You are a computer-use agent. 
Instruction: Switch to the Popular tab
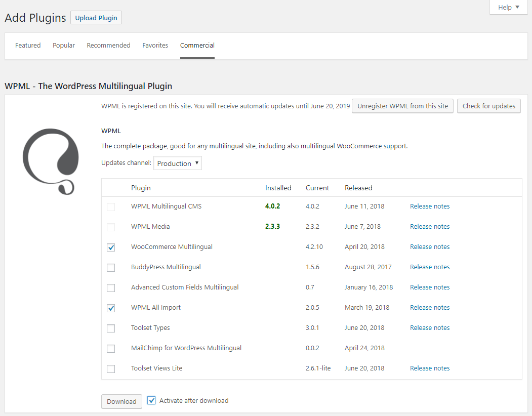(64, 45)
